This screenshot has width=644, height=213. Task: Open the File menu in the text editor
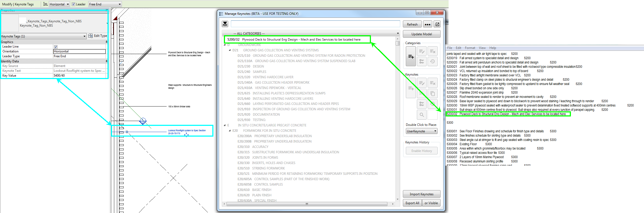[x=450, y=48]
